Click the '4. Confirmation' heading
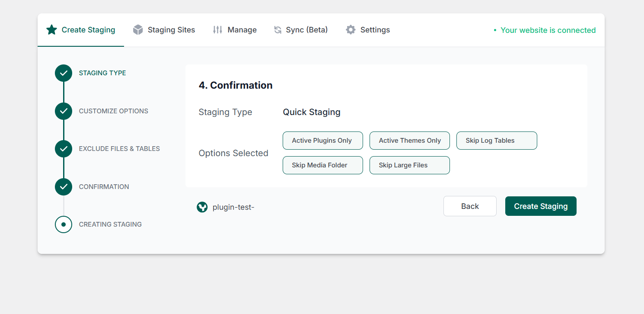 click(236, 85)
